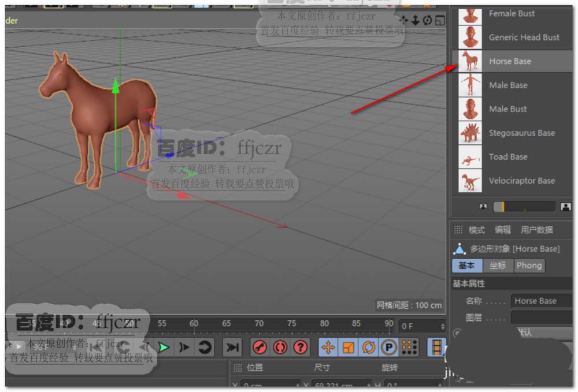The image size is (578, 392).
Task: Click the green Y axis arrow
Action: tap(116, 85)
